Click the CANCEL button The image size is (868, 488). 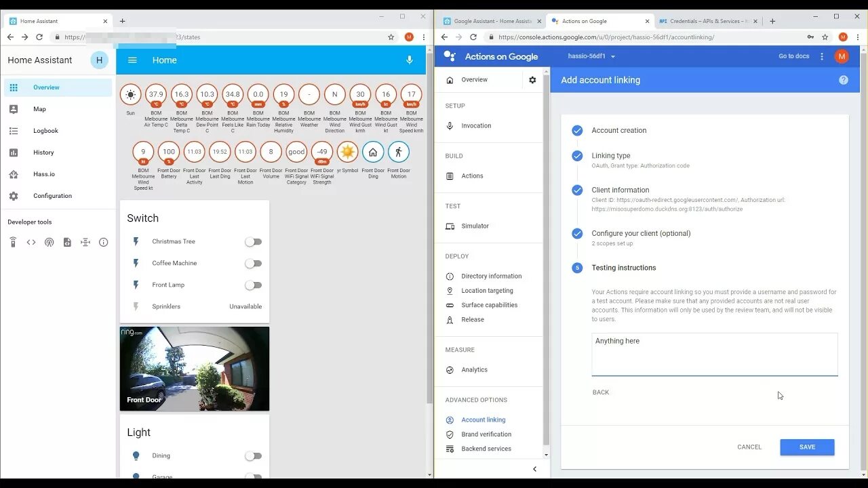tap(749, 447)
